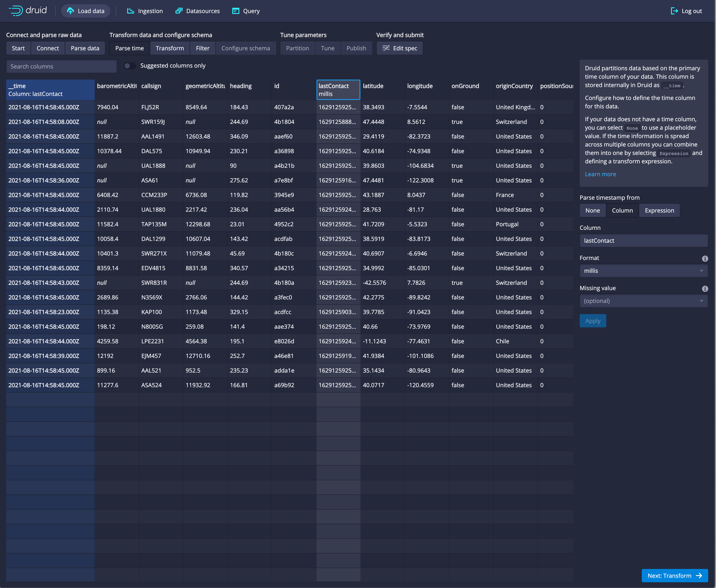Select the originCountry column header
Viewport: 716px width, 588px height.
tap(515, 90)
